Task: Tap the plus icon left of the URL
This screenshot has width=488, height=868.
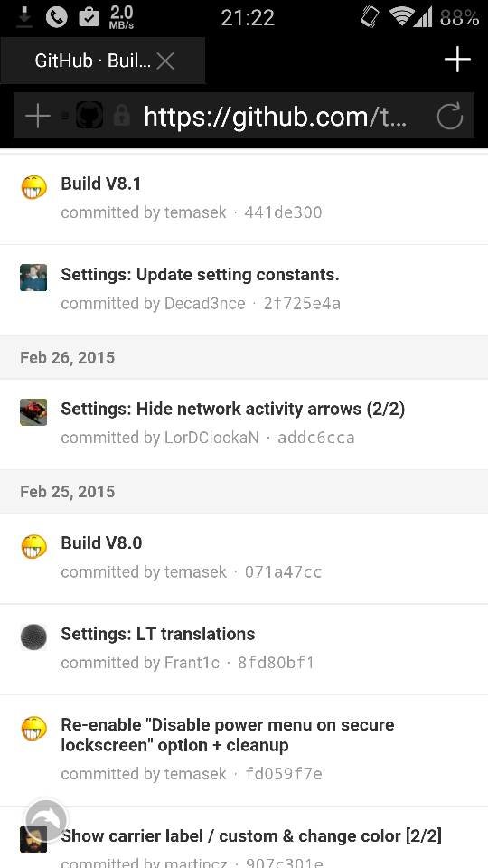Action: coord(38,117)
